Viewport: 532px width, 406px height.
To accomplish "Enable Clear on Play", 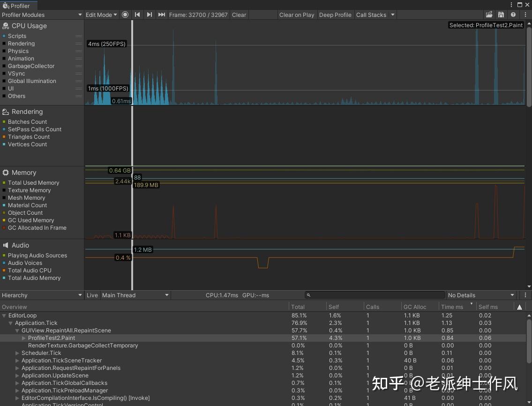I will point(297,15).
